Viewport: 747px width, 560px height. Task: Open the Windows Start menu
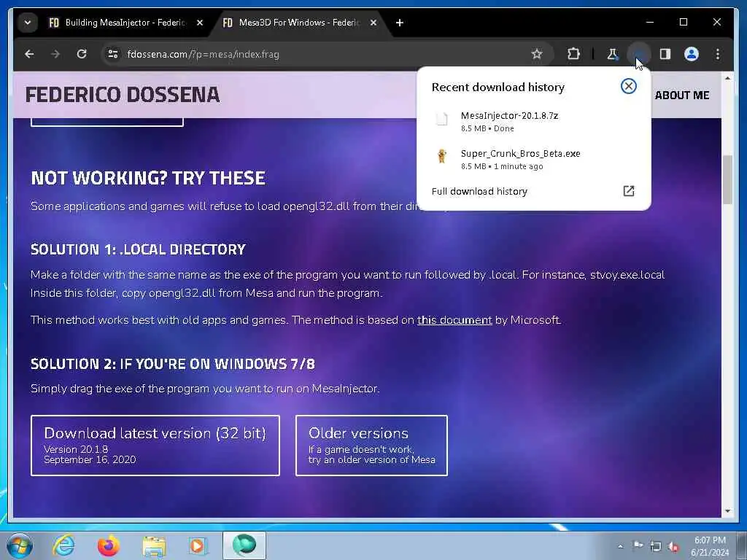[x=20, y=545]
